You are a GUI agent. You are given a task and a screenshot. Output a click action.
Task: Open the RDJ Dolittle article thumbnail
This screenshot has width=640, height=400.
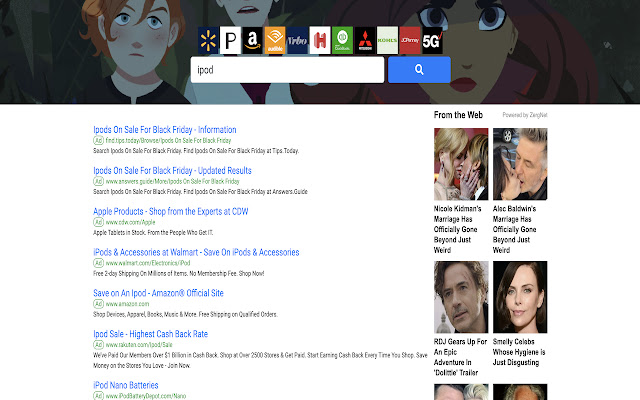pos(461,297)
